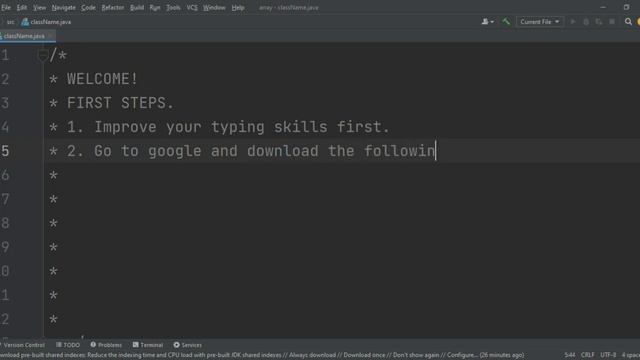This screenshot has width=640, height=360.
Task: Click the FIRST STEPS. text on line 3
Action: point(120,103)
